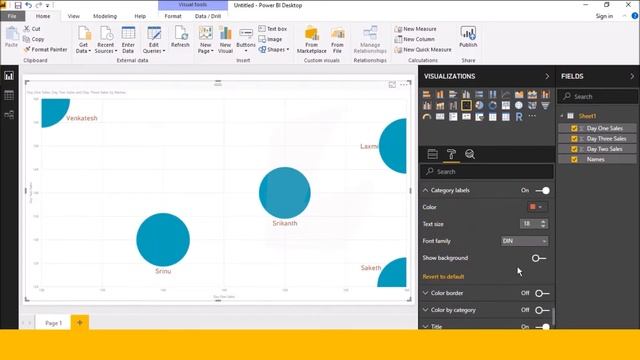This screenshot has height=360, width=640.
Task: Uncheck the Day Two Sales field
Action: click(x=574, y=149)
